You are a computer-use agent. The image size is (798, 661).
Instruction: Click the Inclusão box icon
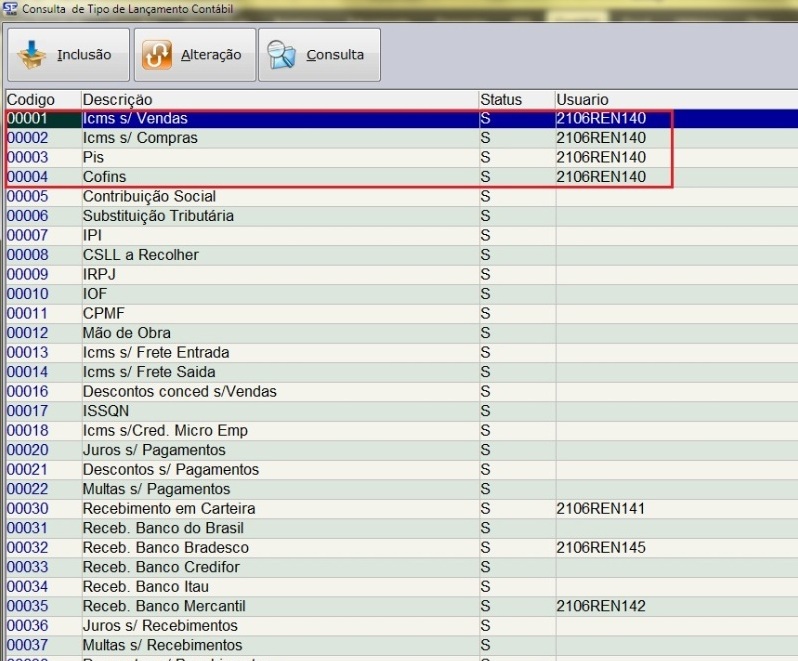click(33, 55)
